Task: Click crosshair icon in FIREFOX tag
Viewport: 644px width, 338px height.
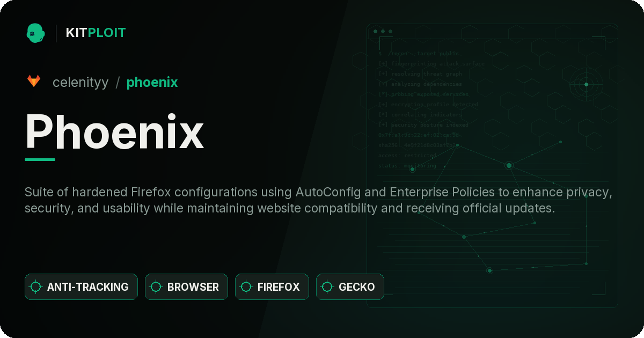Action: point(246,287)
